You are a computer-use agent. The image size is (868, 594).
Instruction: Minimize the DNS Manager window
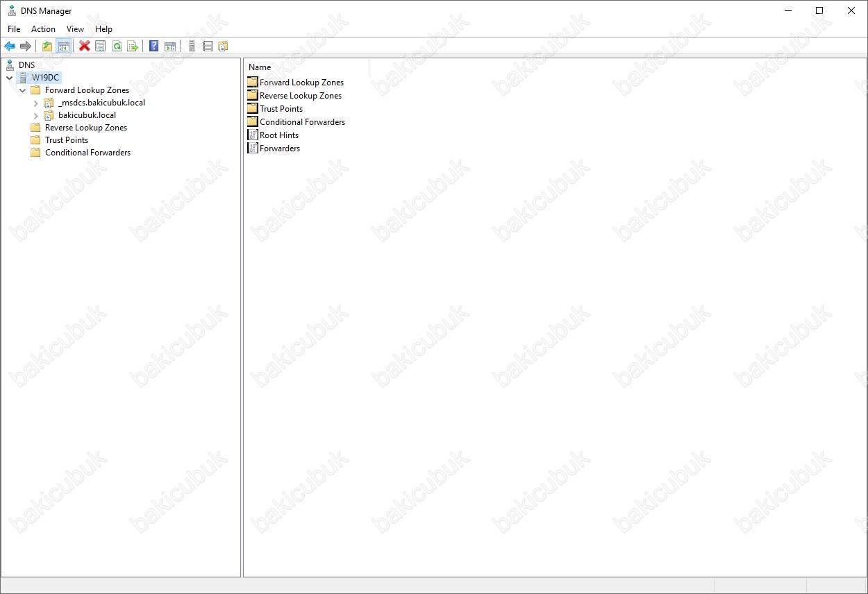pyautogui.click(x=787, y=11)
